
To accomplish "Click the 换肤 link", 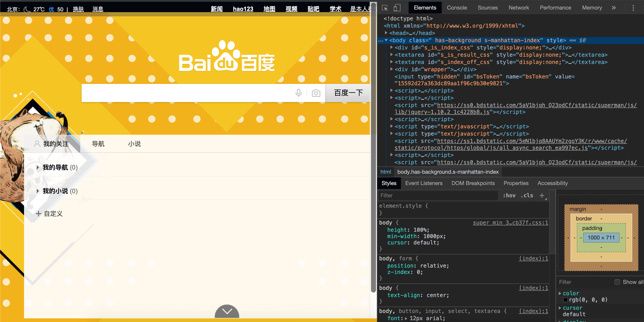I will (78, 9).
